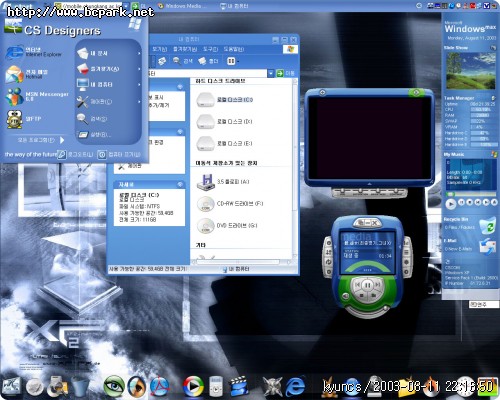Click the log off button in start menu

(75, 154)
